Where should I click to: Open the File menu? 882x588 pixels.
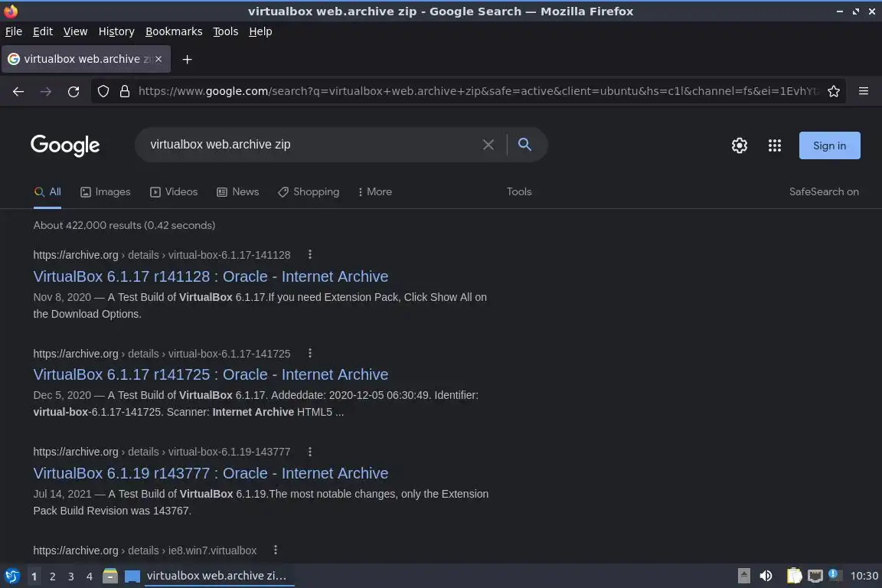[14, 31]
